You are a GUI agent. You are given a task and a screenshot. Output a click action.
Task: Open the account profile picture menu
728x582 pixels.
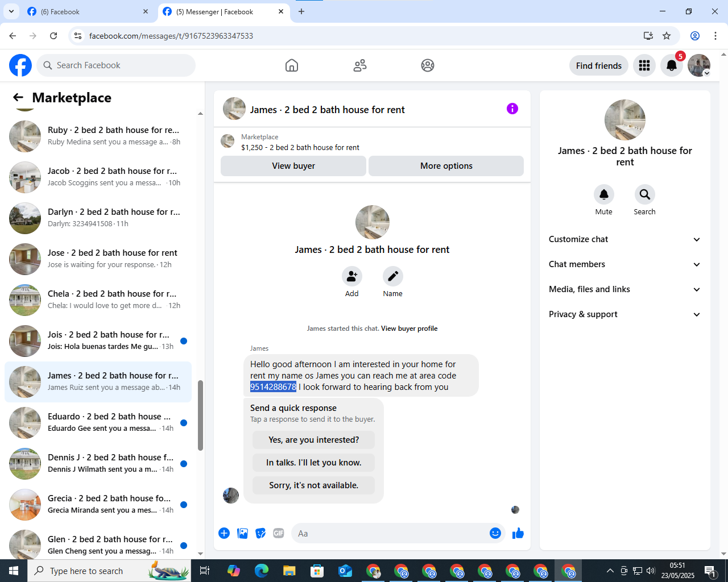tap(699, 65)
